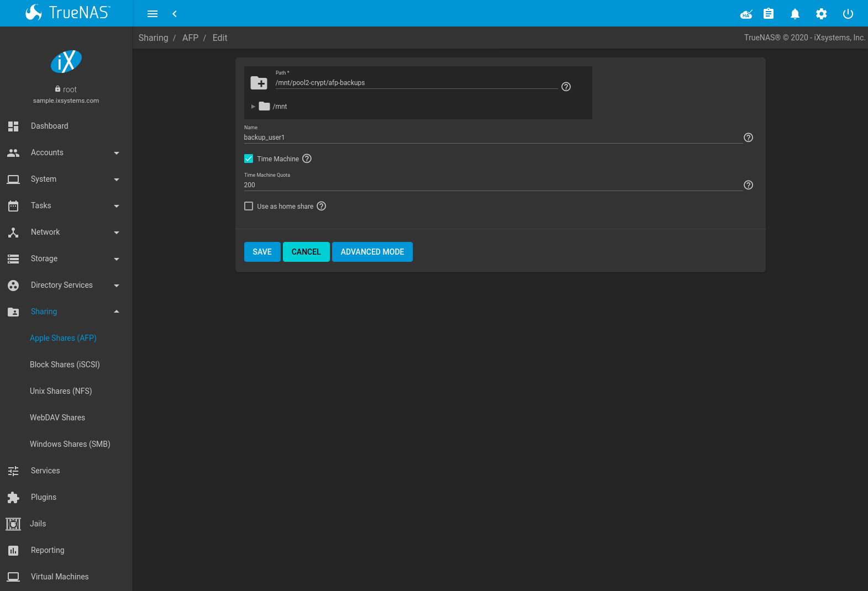Expand the /mnt tree node arrow
The image size is (868, 591).
[253, 107]
